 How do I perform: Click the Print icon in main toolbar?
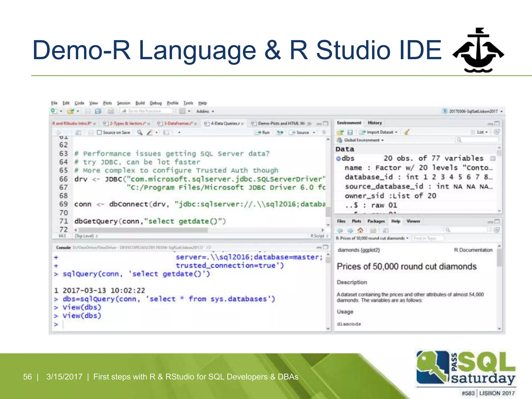click(111, 111)
